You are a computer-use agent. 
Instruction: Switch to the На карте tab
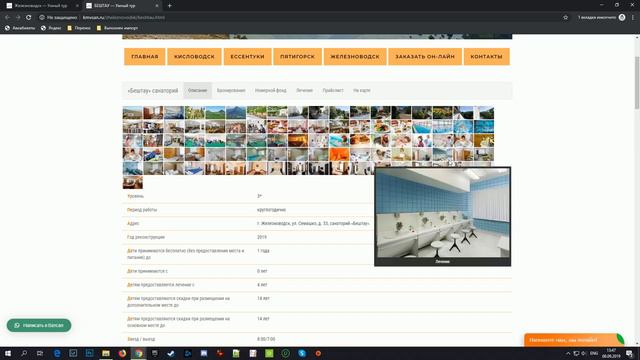coord(362,91)
